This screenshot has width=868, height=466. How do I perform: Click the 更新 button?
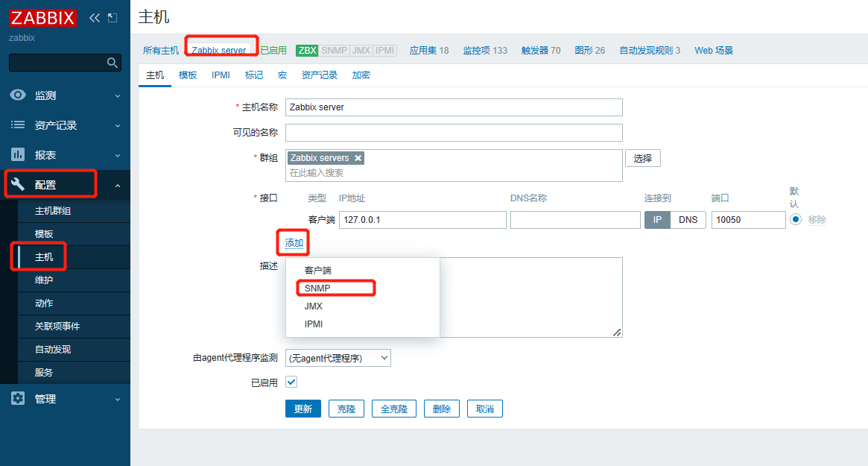coord(302,409)
